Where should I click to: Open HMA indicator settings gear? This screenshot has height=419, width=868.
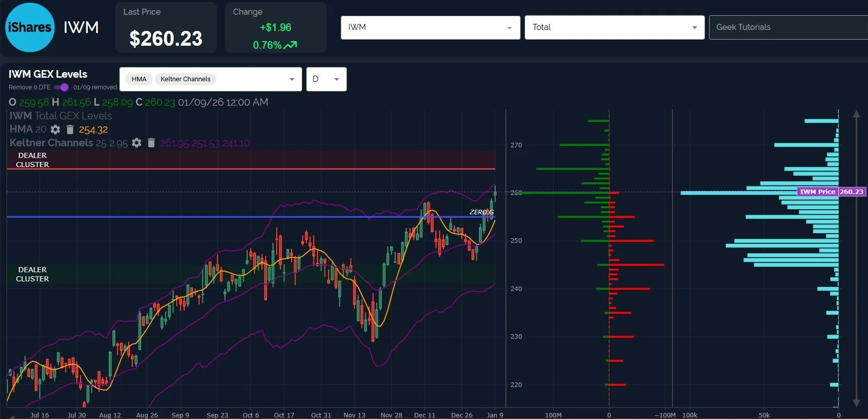tap(55, 130)
